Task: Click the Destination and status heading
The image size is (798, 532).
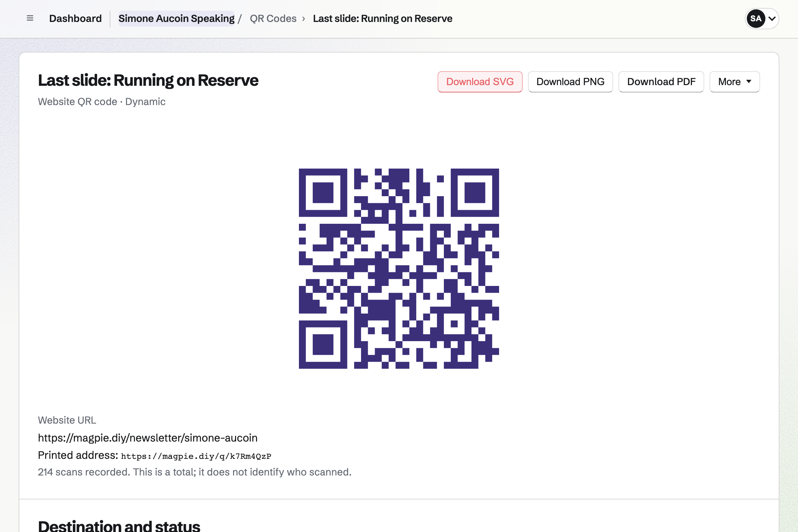Action: coord(119,526)
